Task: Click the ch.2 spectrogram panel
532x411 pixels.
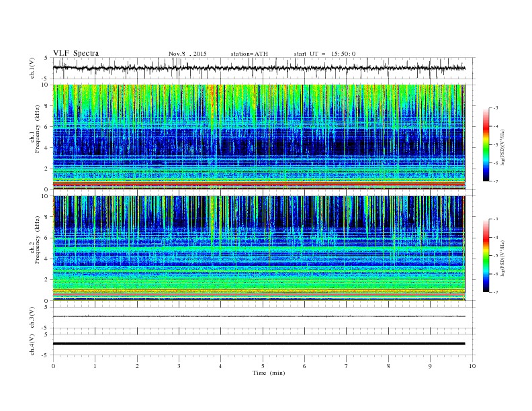Action: coord(259,248)
